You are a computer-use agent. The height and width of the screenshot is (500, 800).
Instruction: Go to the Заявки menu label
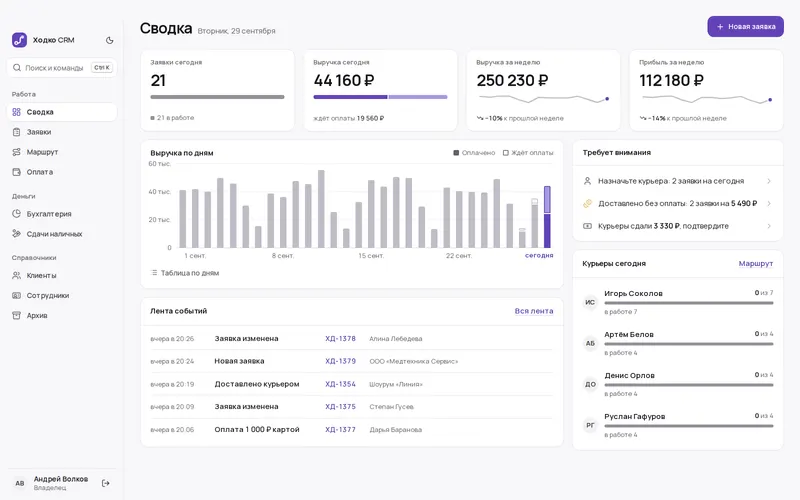click(39, 132)
